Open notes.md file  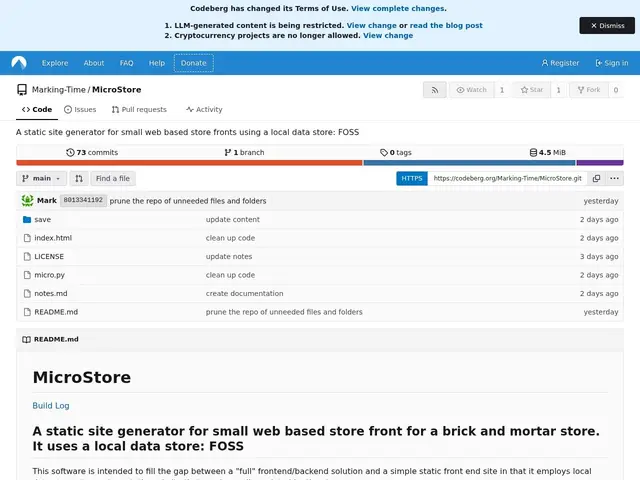tap(51, 293)
